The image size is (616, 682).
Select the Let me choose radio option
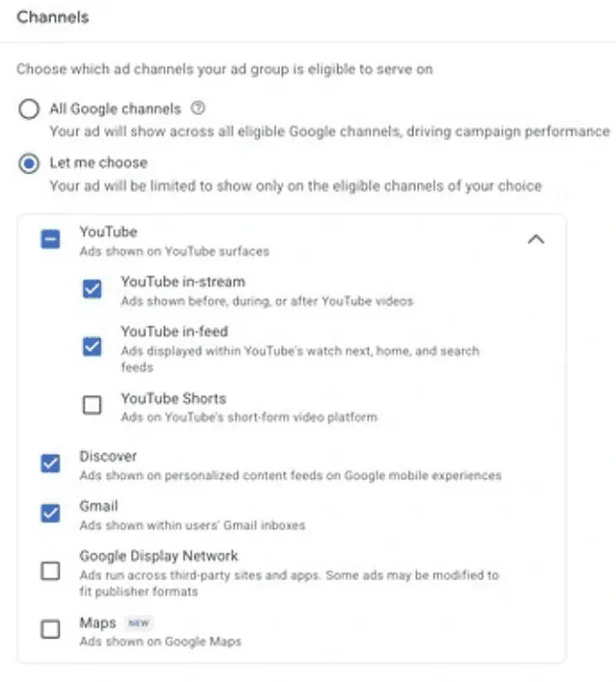coord(29,163)
